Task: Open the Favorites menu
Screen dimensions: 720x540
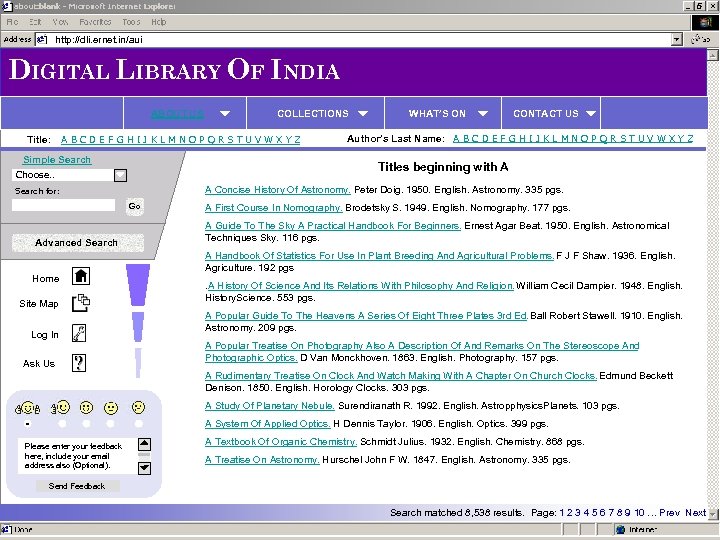Action: (95, 22)
